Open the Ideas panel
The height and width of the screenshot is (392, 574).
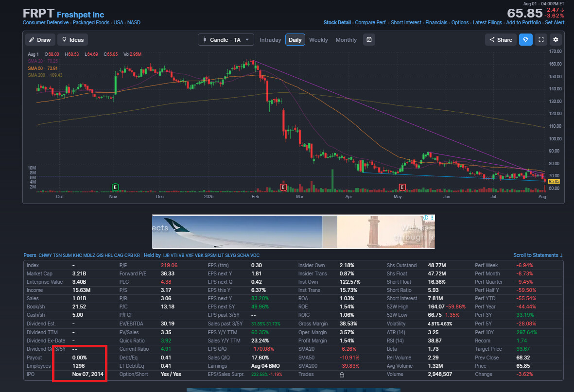(x=73, y=39)
